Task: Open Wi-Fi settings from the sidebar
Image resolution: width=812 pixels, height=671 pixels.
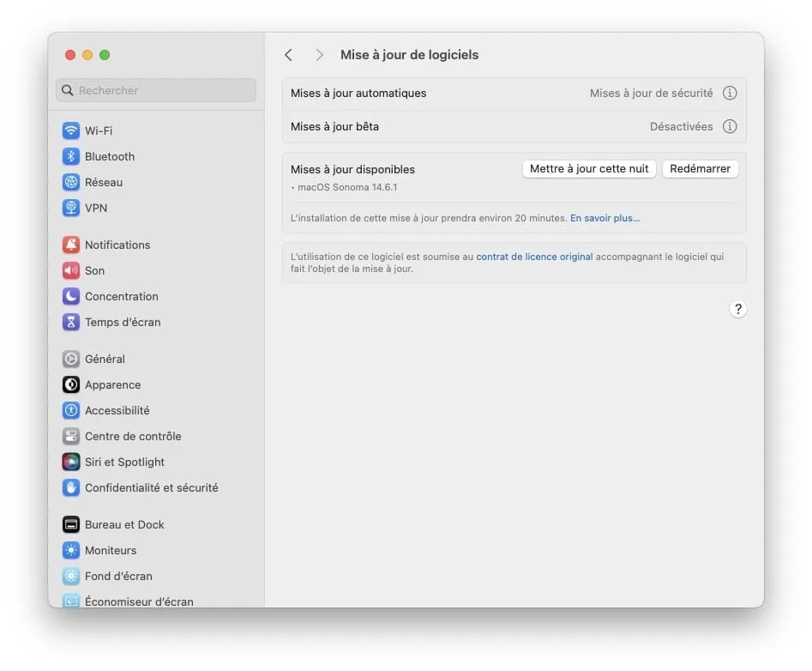Action: point(97,130)
